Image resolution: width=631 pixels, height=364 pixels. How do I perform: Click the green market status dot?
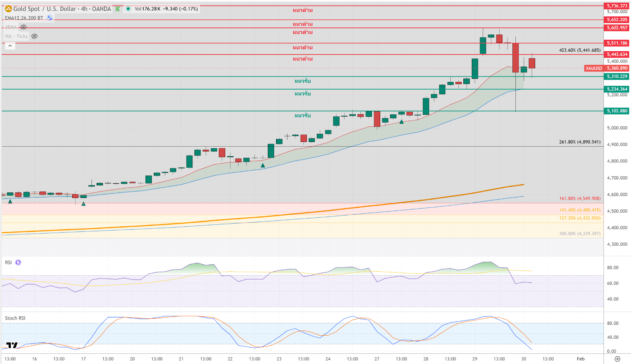tap(128, 9)
